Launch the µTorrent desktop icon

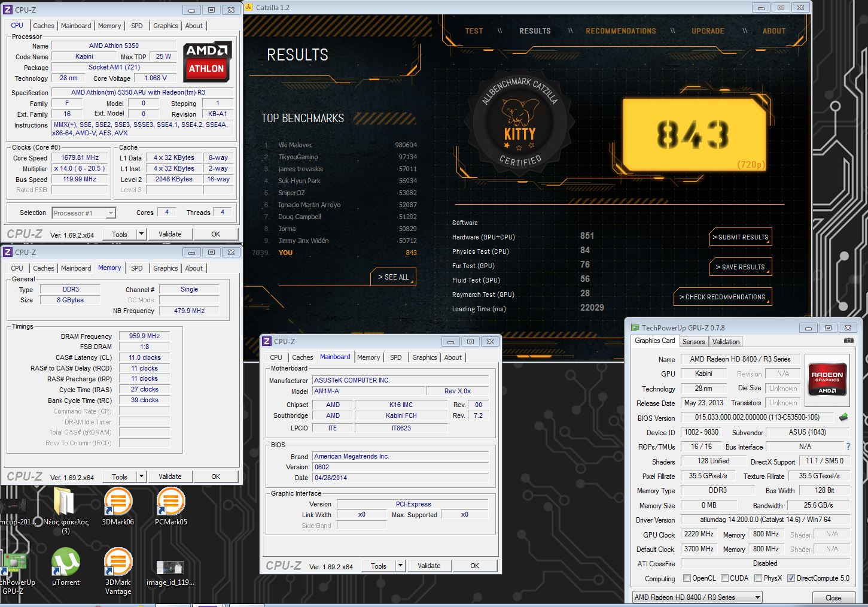[x=66, y=567]
